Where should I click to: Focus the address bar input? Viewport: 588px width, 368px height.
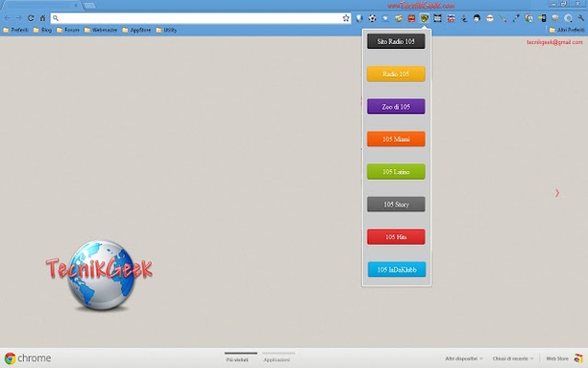[201, 18]
